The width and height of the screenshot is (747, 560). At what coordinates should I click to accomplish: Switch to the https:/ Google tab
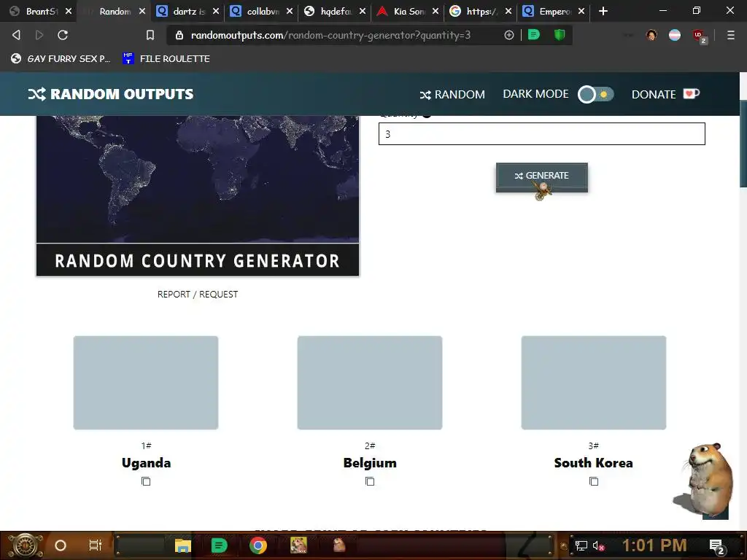[x=481, y=11]
